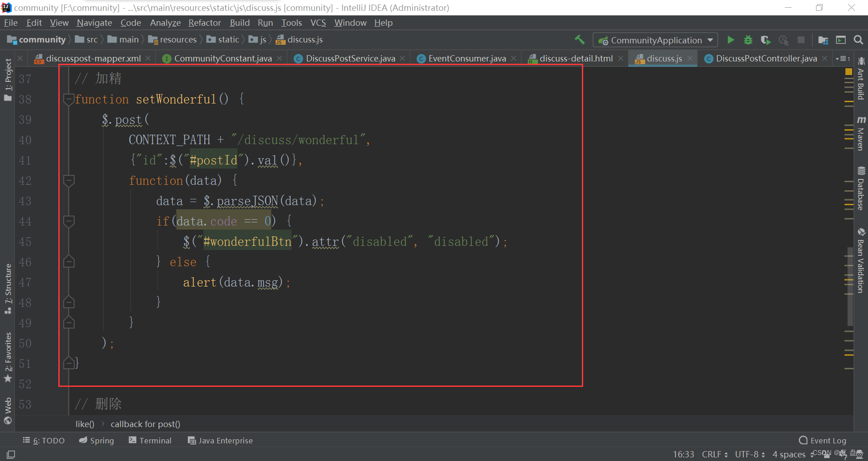Change the 4 spaces indent setting
868x461 pixels.
click(x=792, y=454)
